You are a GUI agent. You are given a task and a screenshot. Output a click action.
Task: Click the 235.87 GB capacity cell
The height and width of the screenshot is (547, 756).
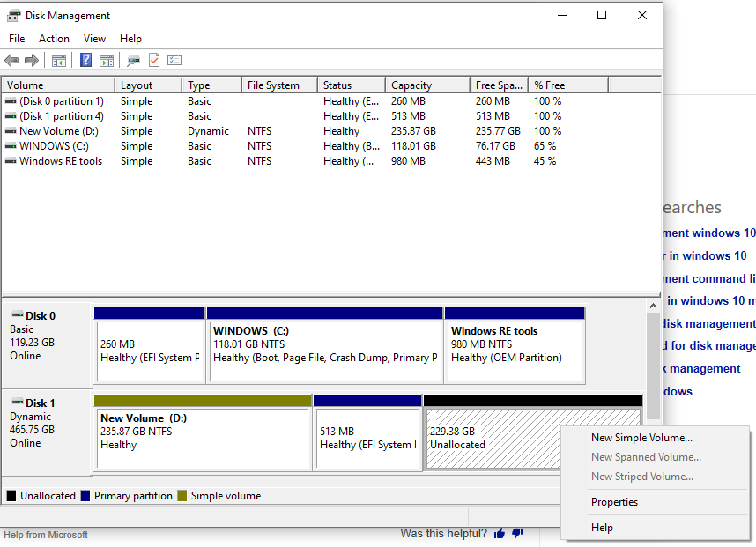coord(413,131)
